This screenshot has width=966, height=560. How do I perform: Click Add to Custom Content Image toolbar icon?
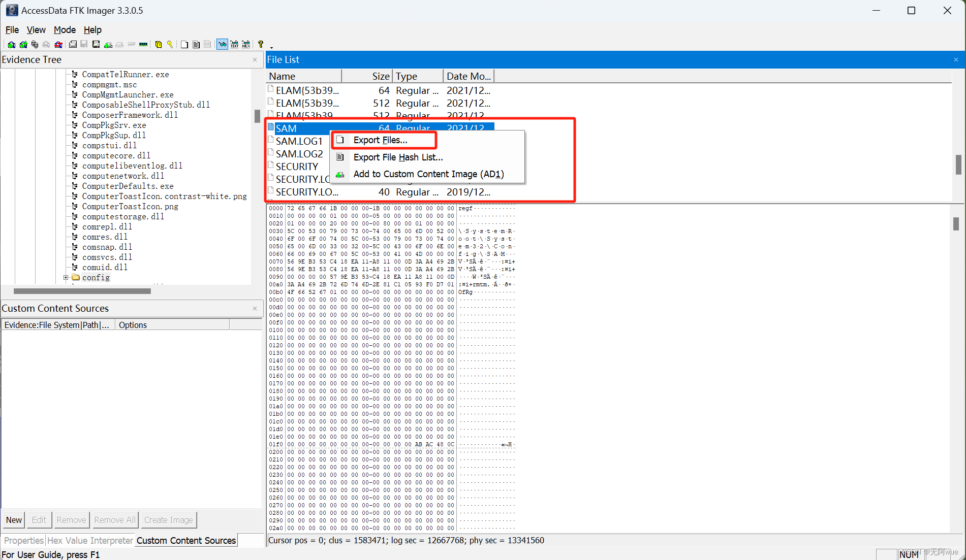[x=108, y=45]
